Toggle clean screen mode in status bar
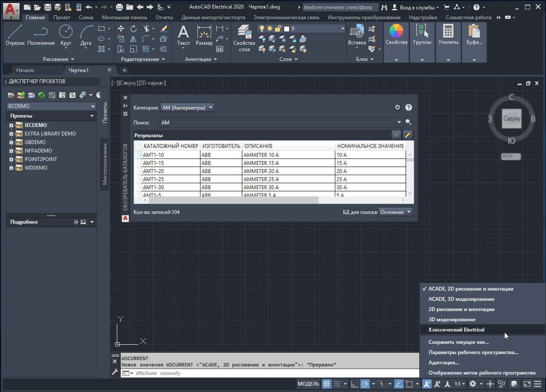The width and height of the screenshot is (546, 392). pyautogui.click(x=528, y=384)
